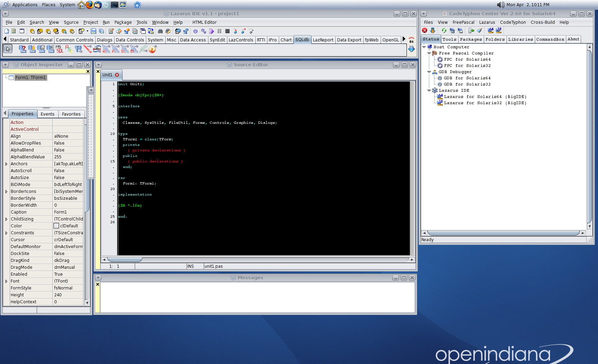Open the Packages tab in CodeTyphon Center
Screen dimensions: 598x364
tap(471, 39)
